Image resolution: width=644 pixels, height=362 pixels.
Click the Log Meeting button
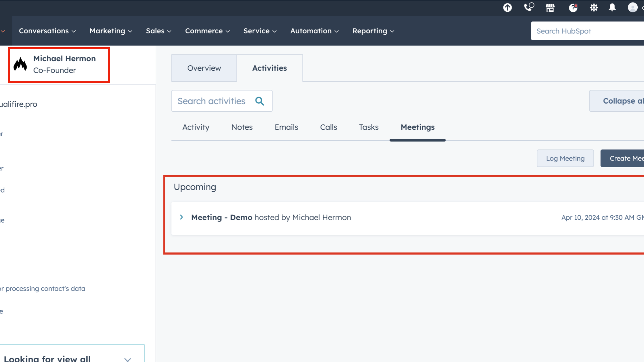click(x=565, y=158)
